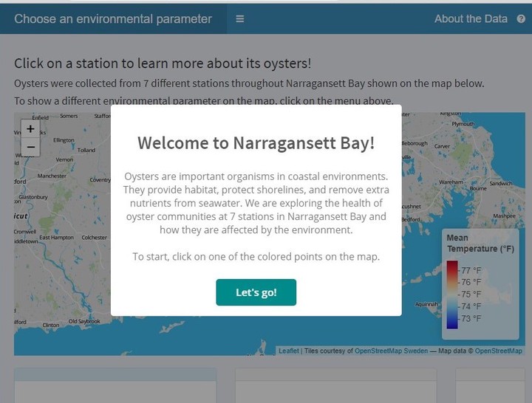Click the blue bottom of the temperature color scale
The image size is (532, 403).
tap(452, 322)
